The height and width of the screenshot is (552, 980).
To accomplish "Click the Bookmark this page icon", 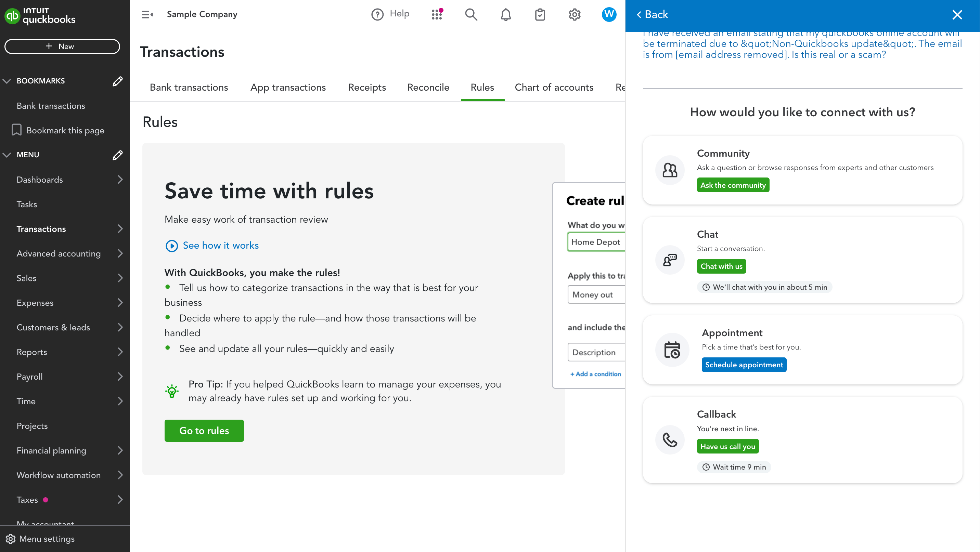I will pyautogui.click(x=16, y=130).
